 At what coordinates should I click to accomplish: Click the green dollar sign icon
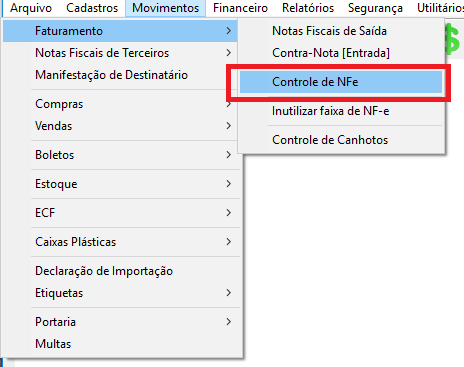(x=452, y=39)
